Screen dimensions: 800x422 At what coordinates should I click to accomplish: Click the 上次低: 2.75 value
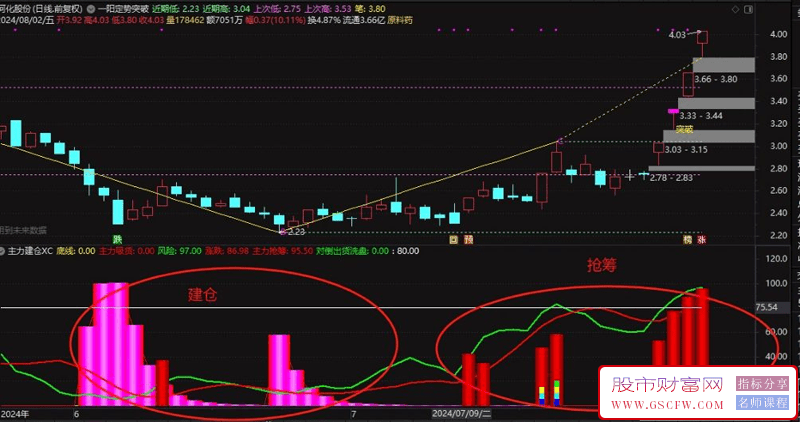click(277, 9)
